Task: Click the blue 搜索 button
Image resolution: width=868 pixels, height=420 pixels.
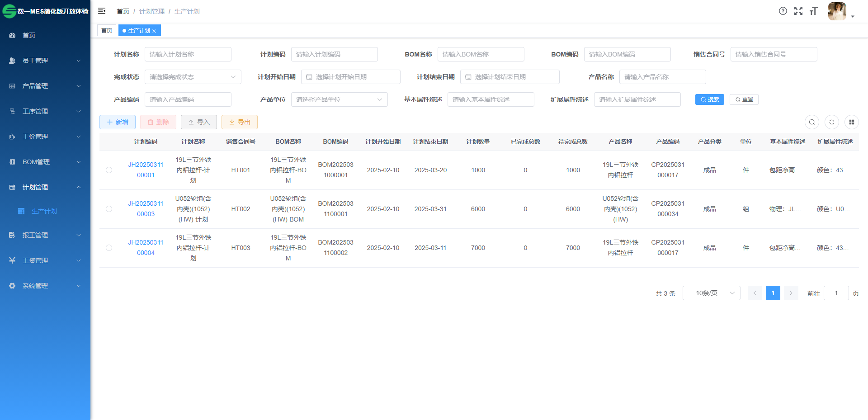Action: pos(709,99)
